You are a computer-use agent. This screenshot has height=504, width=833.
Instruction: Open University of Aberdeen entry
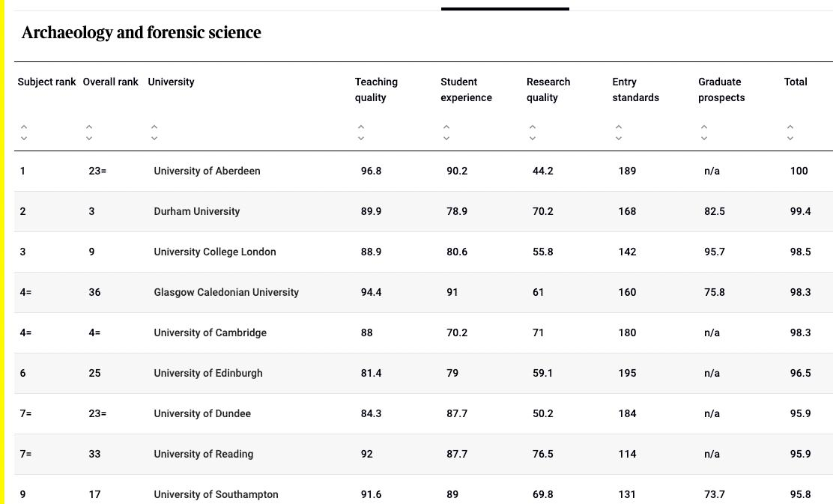click(x=207, y=171)
